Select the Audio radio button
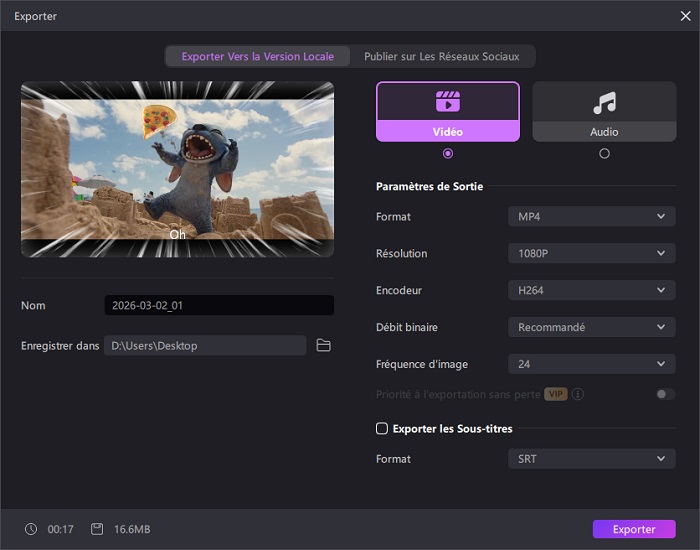 tap(604, 154)
